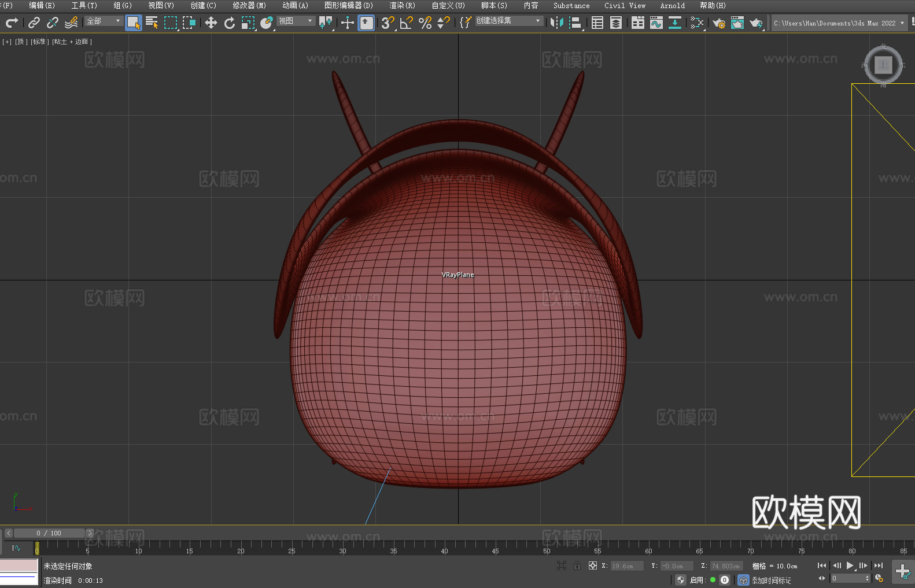Click the Z coordinate field 74.803cm
The width and height of the screenshot is (915, 588).
click(x=726, y=566)
